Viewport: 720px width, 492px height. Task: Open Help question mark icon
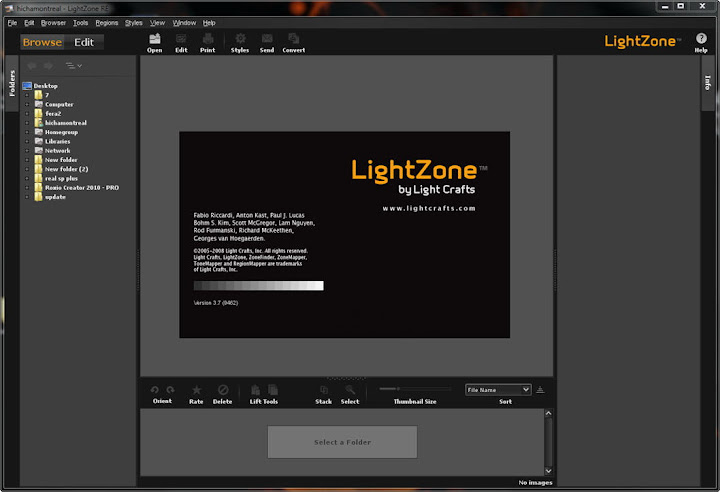(x=701, y=38)
